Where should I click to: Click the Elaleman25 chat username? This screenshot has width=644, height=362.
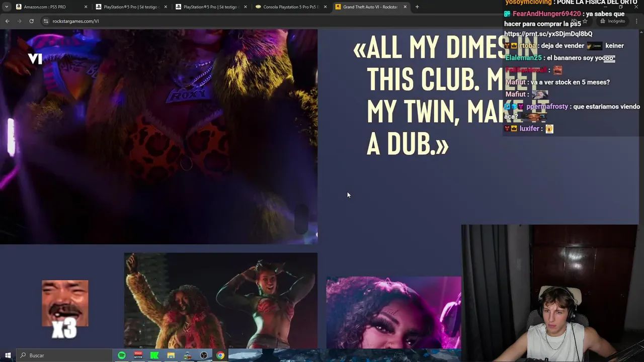(523, 58)
